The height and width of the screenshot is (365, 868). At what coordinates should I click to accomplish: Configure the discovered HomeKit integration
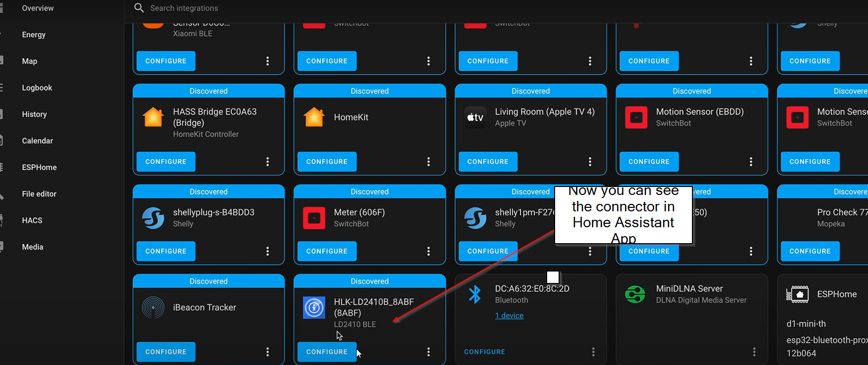[327, 162]
